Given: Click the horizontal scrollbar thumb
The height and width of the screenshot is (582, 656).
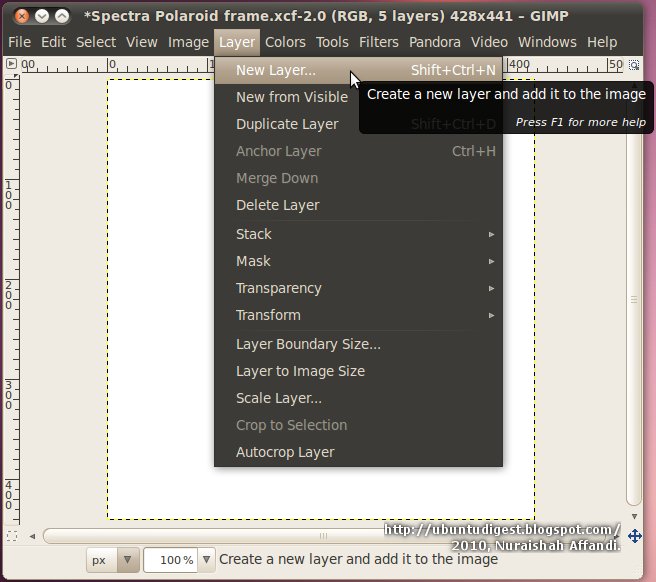Looking at the screenshot, I should (x=324, y=536).
